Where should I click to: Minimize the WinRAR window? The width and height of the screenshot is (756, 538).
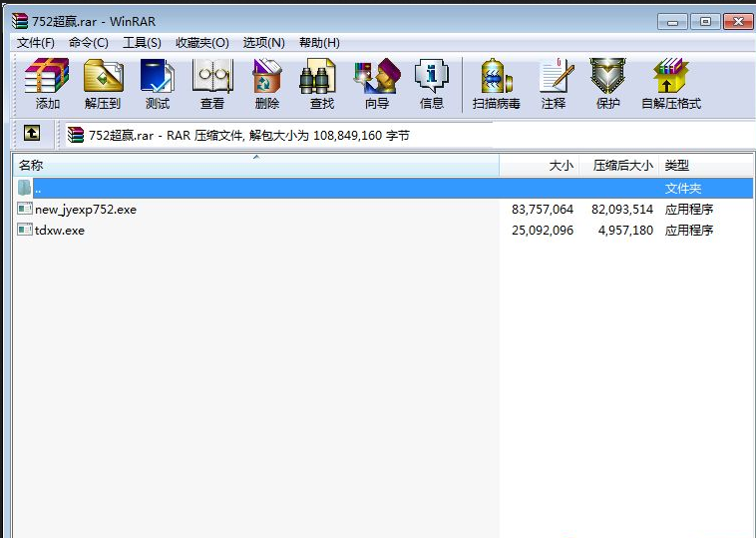672,22
